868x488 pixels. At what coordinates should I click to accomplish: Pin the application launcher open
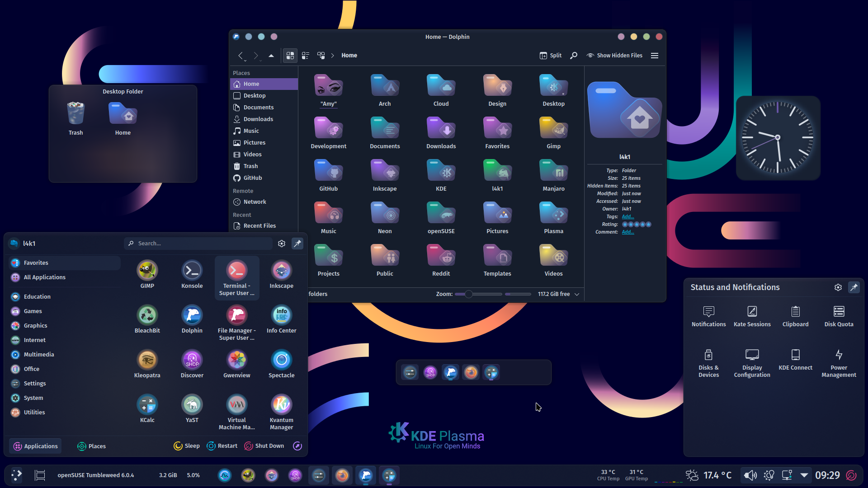[x=297, y=244]
